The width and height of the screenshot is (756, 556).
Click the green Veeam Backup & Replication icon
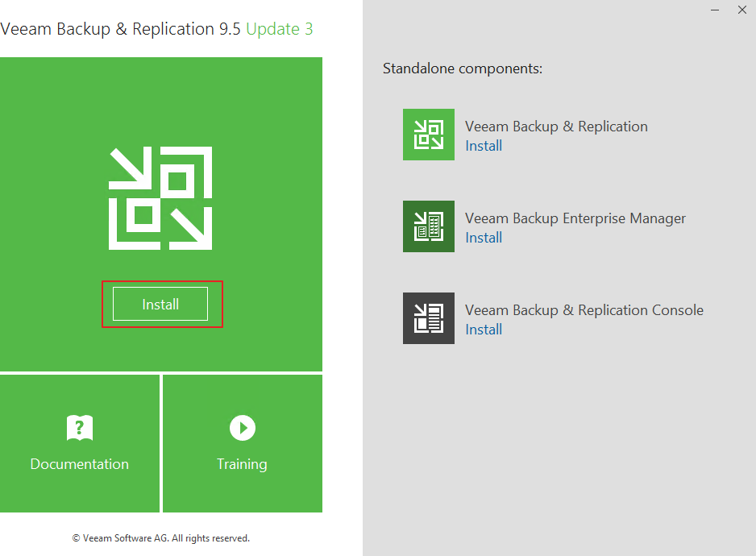coord(428,135)
